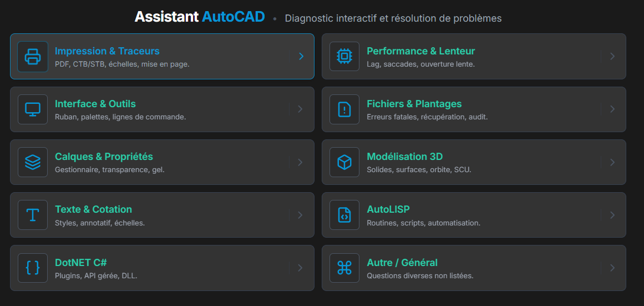
Task: Select the Fichiers & Plantages heading
Action: point(414,104)
